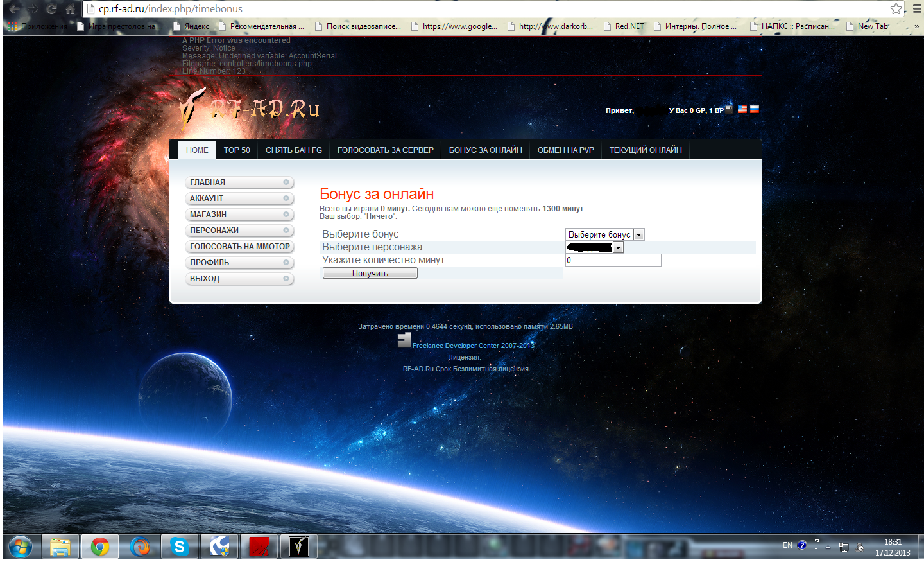Click the Получить button

tap(370, 274)
